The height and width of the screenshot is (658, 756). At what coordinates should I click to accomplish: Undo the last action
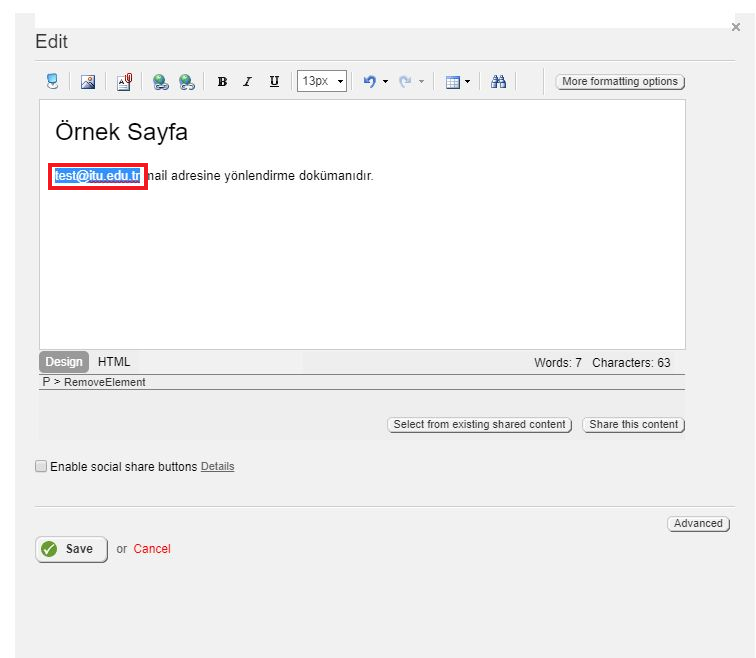(370, 81)
